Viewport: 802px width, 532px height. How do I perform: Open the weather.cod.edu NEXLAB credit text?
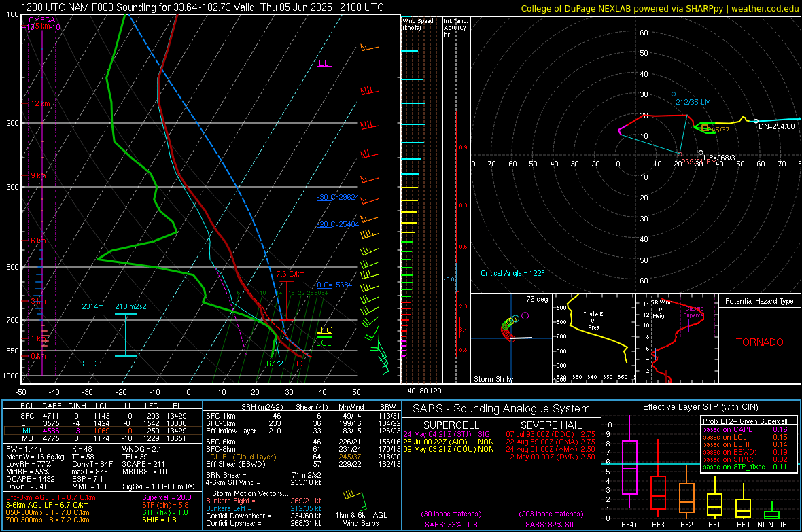(659, 8)
